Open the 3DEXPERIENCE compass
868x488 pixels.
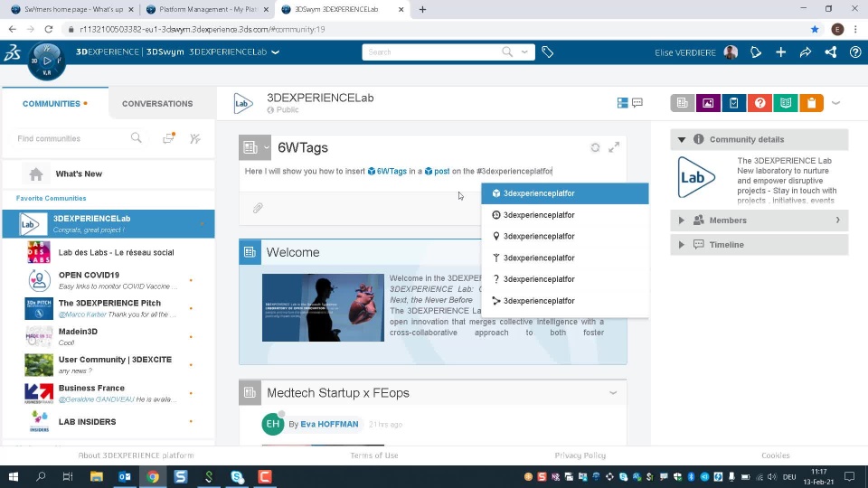click(46, 61)
